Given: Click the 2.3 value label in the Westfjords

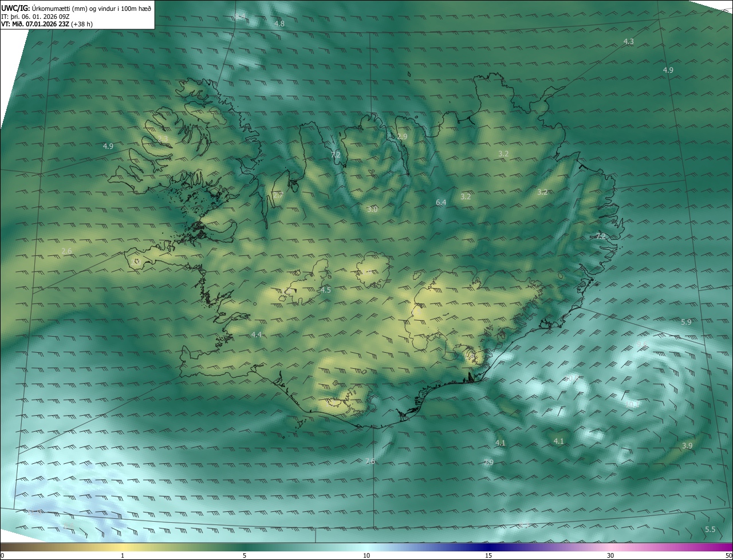Looking at the screenshot, I should point(163,138).
